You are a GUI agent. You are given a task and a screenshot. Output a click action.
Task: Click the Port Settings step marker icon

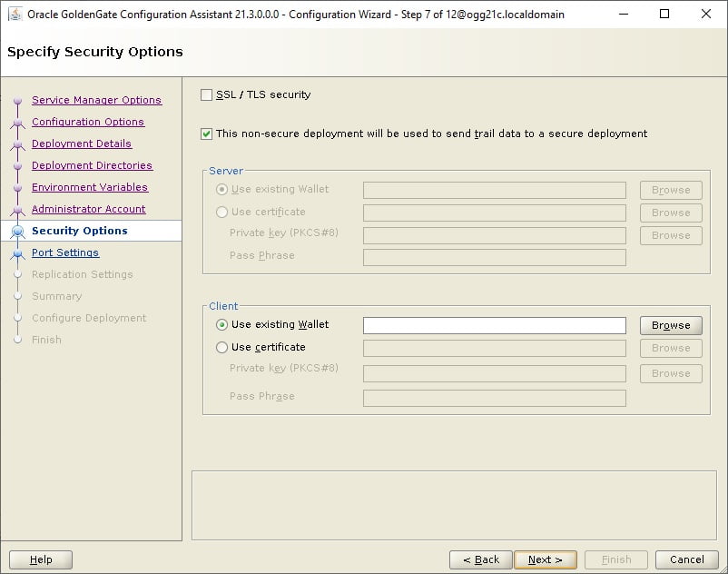[17, 253]
